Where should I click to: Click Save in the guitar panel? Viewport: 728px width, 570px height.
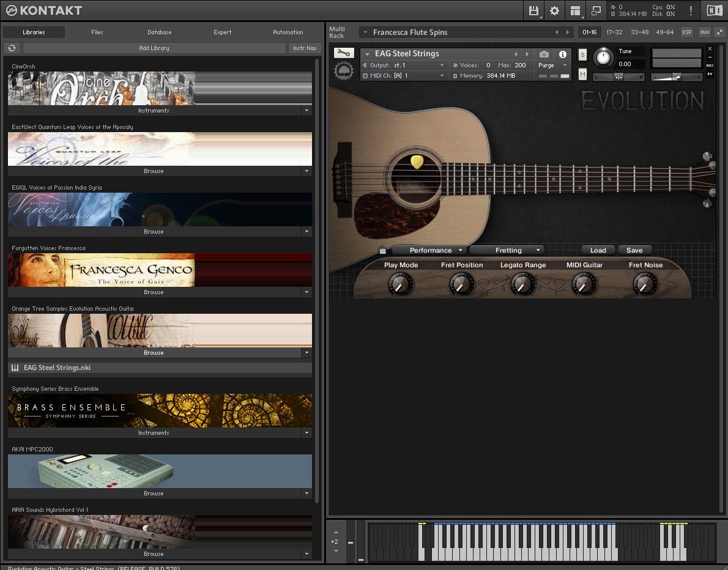point(634,250)
